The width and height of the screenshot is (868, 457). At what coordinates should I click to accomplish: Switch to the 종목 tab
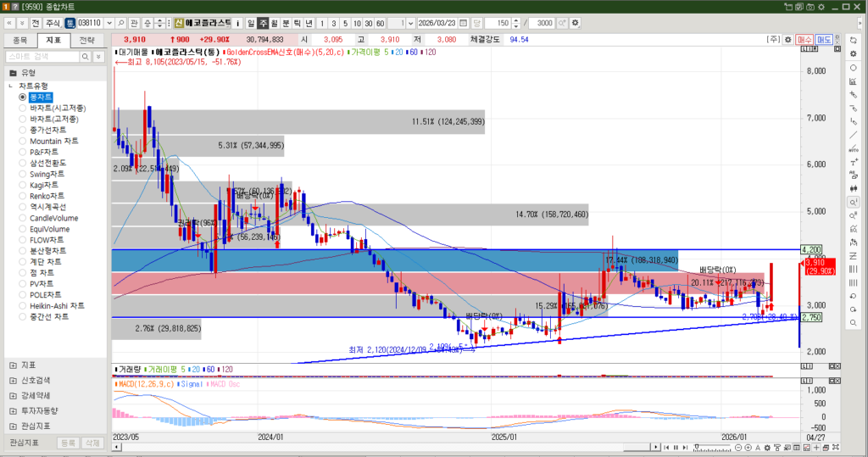21,40
